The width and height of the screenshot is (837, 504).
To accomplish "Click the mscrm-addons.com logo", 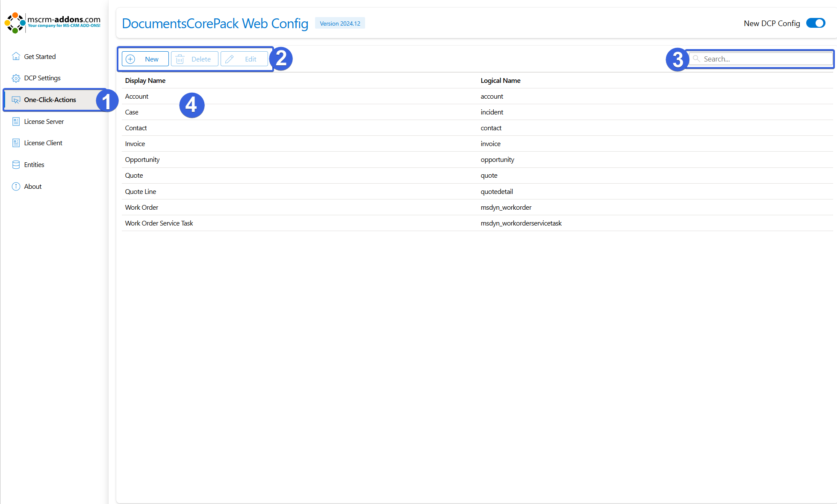I will click(x=52, y=22).
